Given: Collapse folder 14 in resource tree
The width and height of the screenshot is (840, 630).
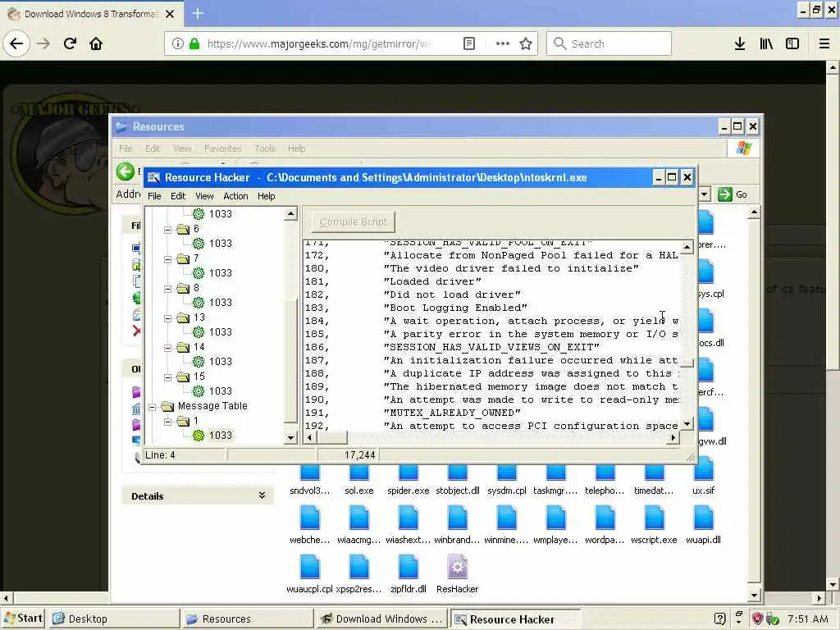Looking at the screenshot, I should click(x=167, y=348).
